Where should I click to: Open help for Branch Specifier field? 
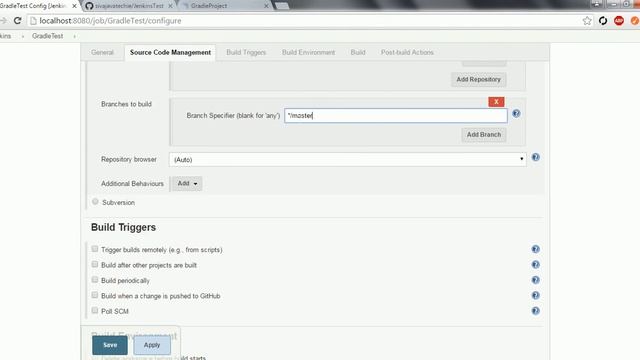coord(516,113)
